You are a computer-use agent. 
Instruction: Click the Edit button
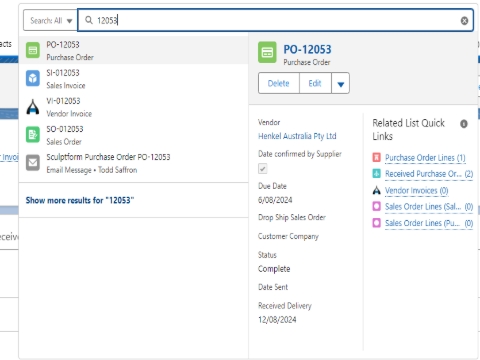(315, 83)
